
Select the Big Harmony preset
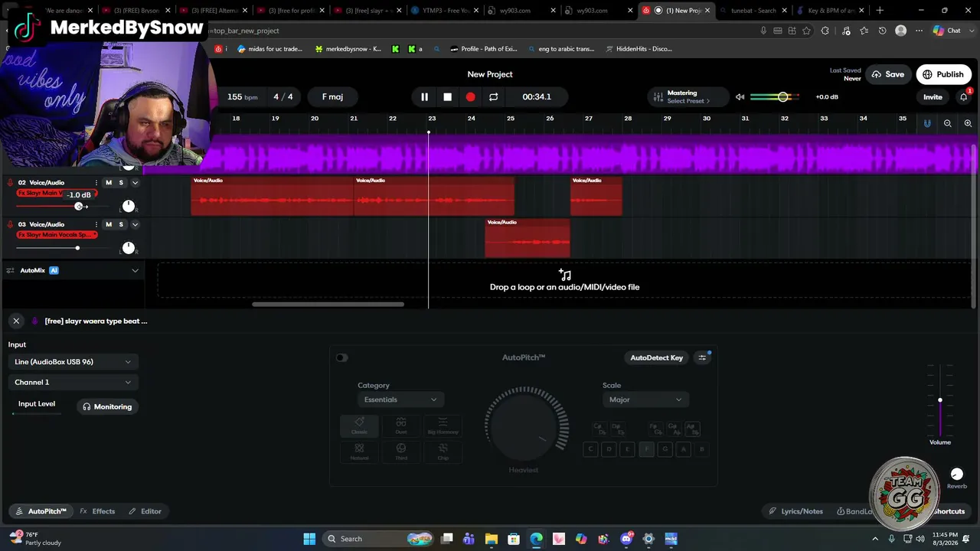(x=443, y=426)
